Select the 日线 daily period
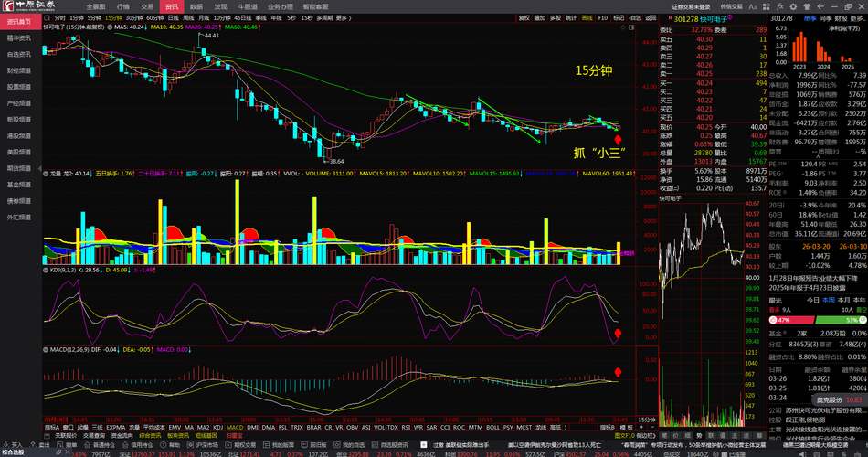Screen dimensions: 868x457 coord(174,17)
